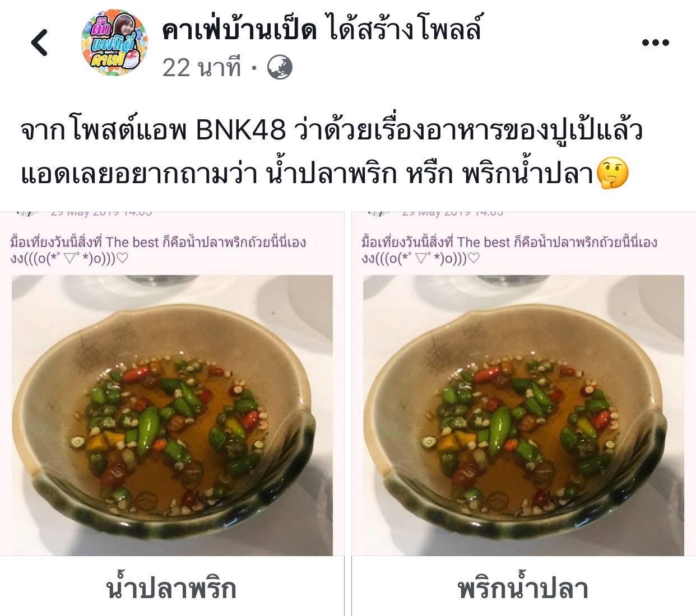
Task: Tap the ได้สร้างโพลล์ header text
Action: pos(405,29)
